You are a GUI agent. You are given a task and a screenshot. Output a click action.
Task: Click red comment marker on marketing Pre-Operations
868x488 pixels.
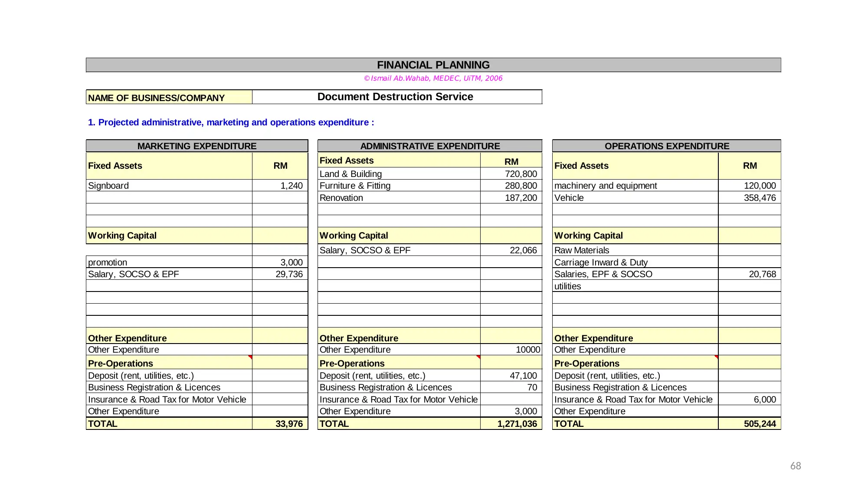(250, 357)
